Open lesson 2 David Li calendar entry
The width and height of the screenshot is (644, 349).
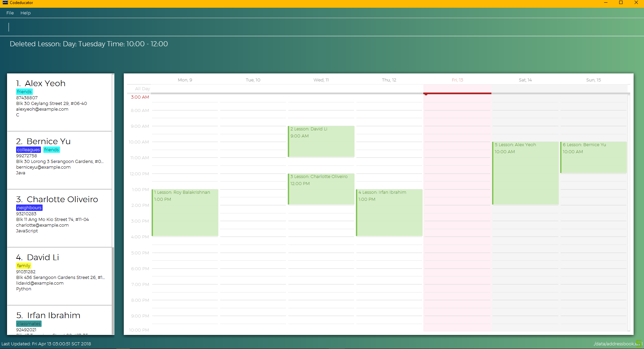tap(321, 141)
